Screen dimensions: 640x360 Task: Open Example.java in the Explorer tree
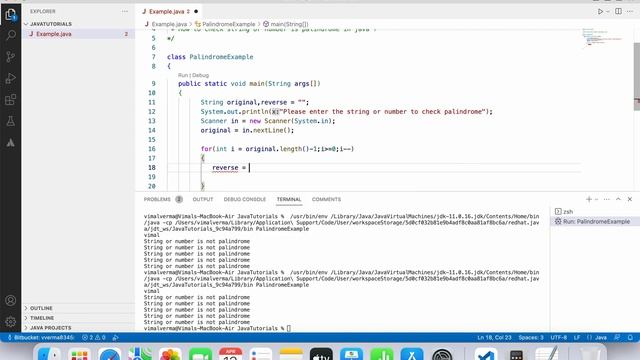pyautogui.click(x=53, y=34)
